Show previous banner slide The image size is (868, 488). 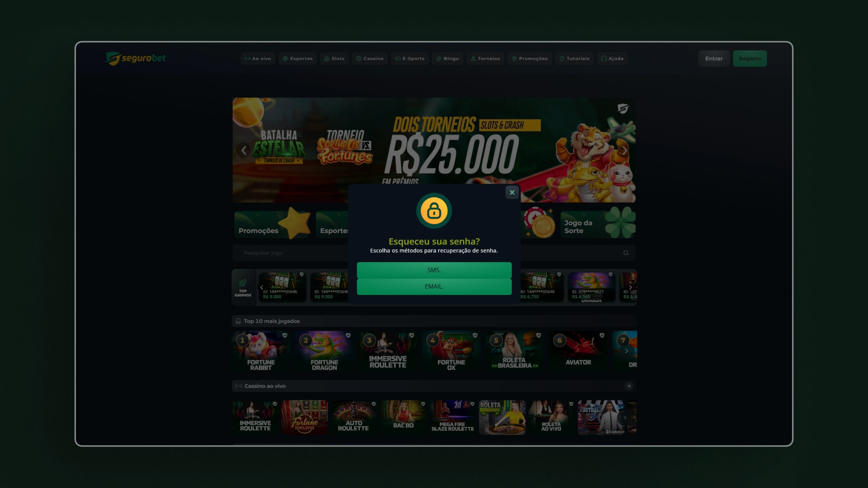point(244,150)
